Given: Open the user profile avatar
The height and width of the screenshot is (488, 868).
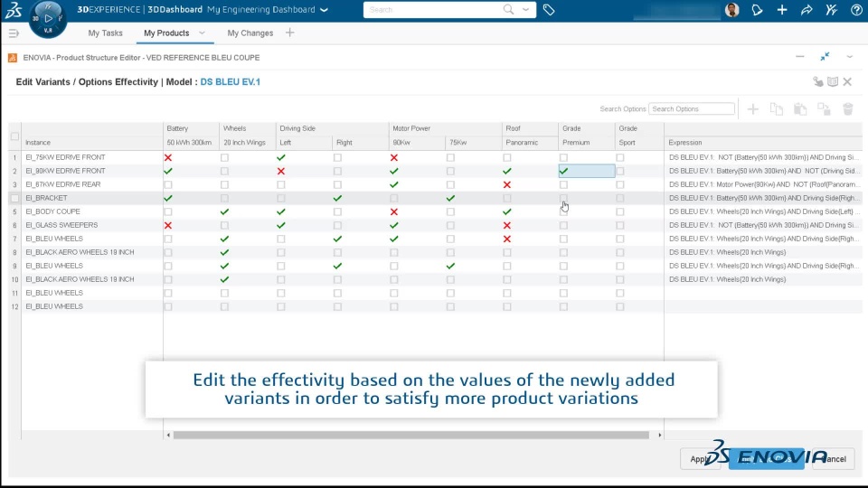Looking at the screenshot, I should (x=731, y=9).
